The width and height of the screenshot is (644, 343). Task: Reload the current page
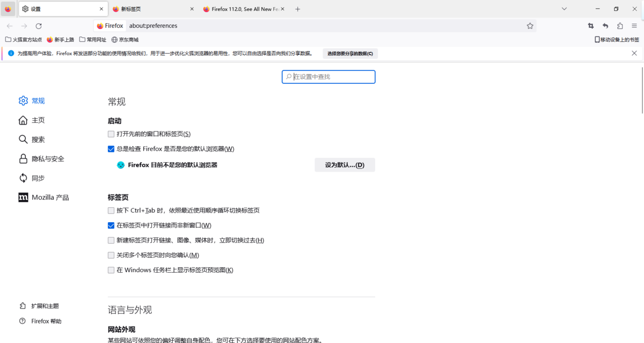(38, 25)
